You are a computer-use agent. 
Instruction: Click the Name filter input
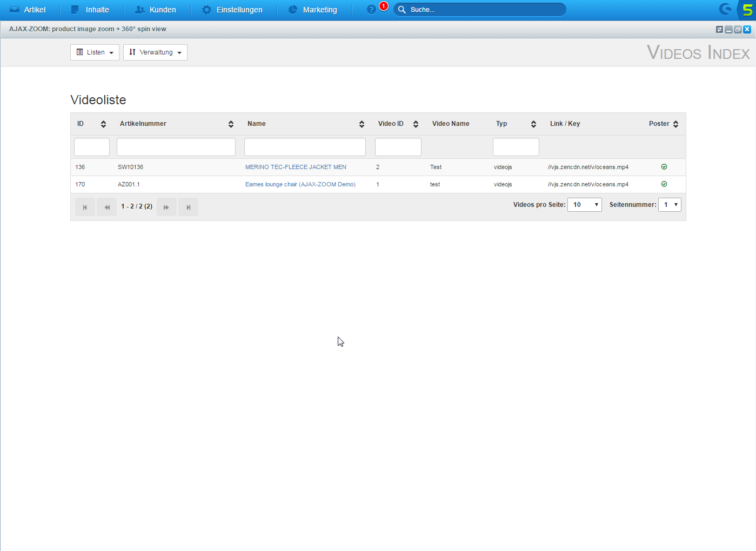(305, 147)
